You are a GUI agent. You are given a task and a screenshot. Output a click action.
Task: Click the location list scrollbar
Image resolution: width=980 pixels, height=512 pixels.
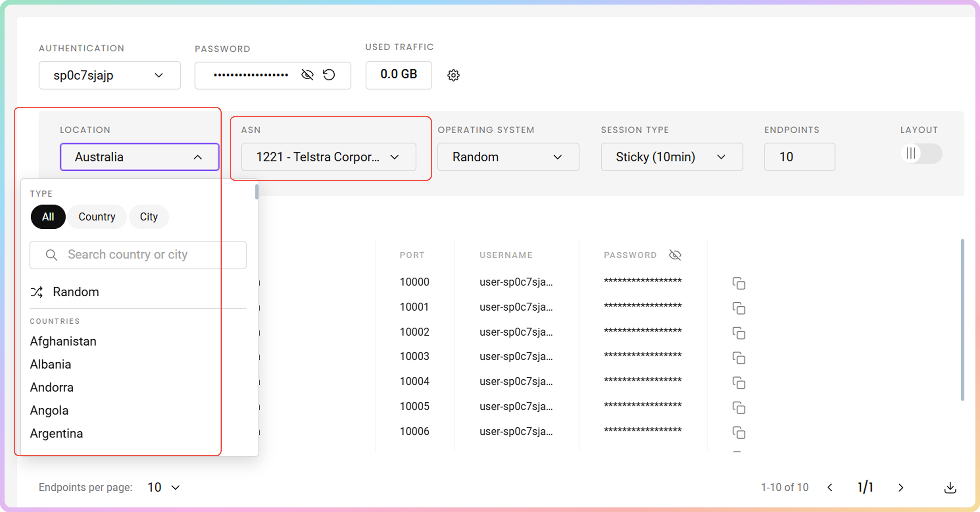(x=256, y=192)
